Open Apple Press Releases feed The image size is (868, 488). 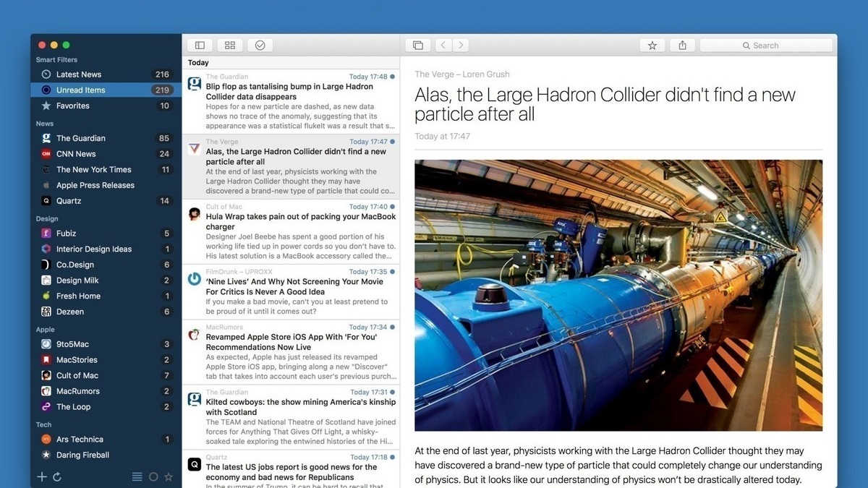pyautogui.click(x=106, y=185)
